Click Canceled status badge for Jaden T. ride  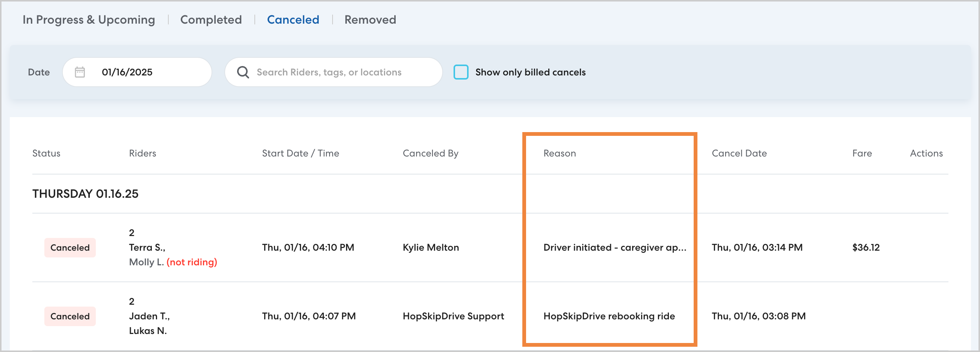(70, 316)
